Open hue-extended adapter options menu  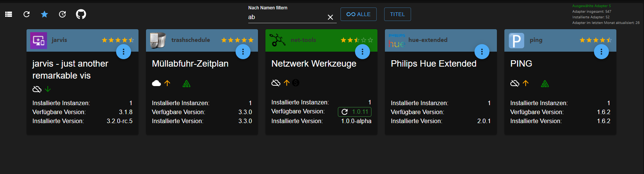(x=482, y=52)
